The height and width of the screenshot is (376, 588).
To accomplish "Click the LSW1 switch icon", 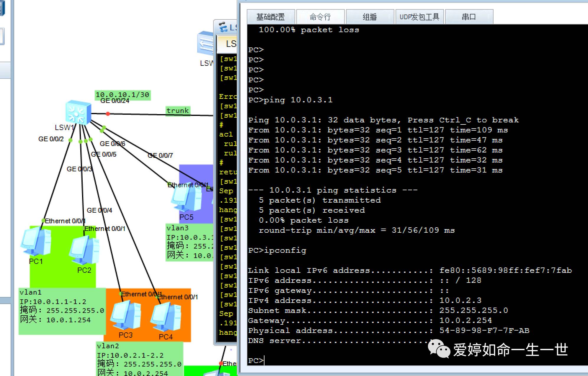I will pos(78,112).
